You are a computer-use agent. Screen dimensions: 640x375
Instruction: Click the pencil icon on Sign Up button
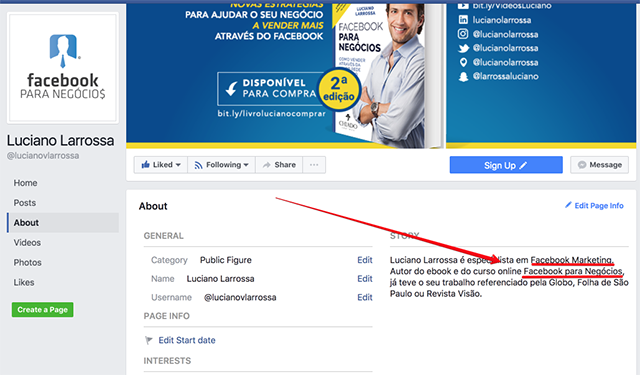523,165
